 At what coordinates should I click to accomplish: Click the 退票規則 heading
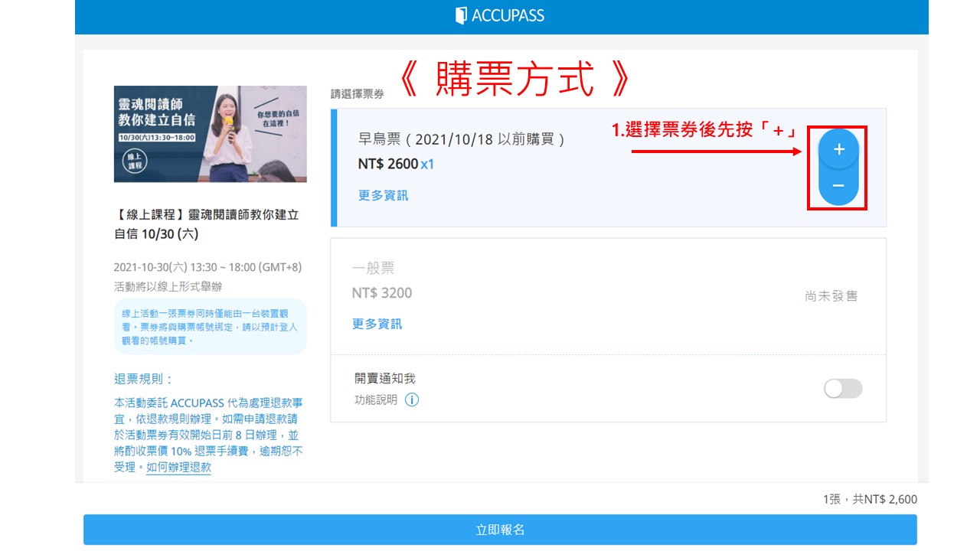coord(143,379)
